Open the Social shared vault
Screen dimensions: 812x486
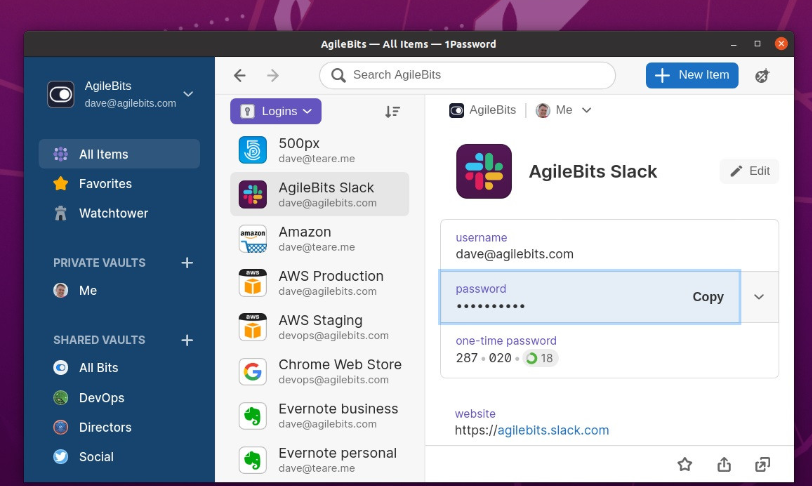[x=119, y=457]
